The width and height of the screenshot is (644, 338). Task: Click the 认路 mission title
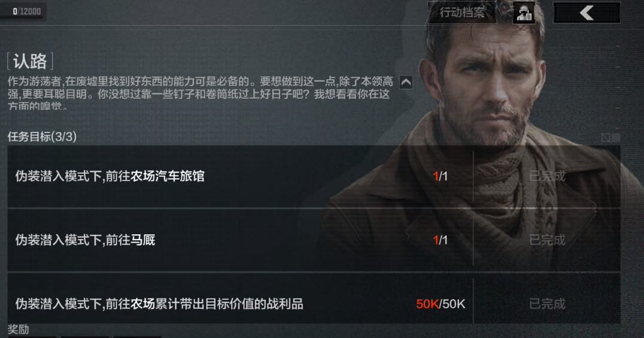tap(30, 62)
